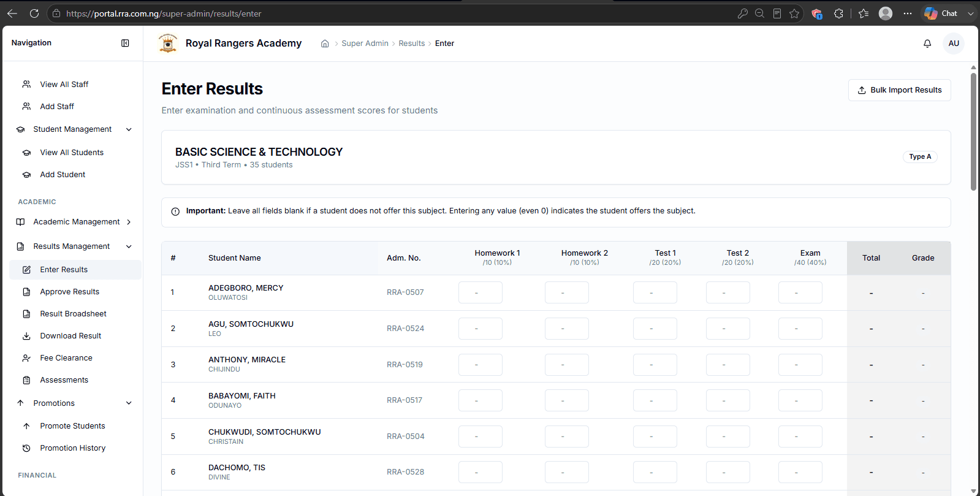Viewport: 980px width, 496px height.
Task: Go back using browser back arrow
Action: pos(12,13)
